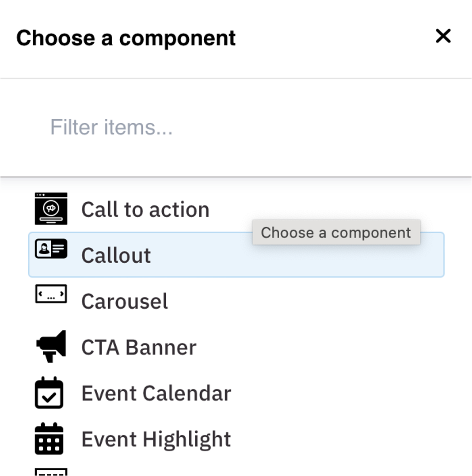This screenshot has height=476, width=472.
Task: Click the Event Calendar checkmark icon
Action: point(49,393)
